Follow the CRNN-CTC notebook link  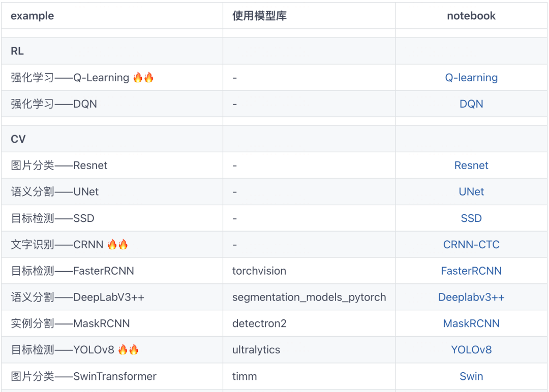pos(471,245)
